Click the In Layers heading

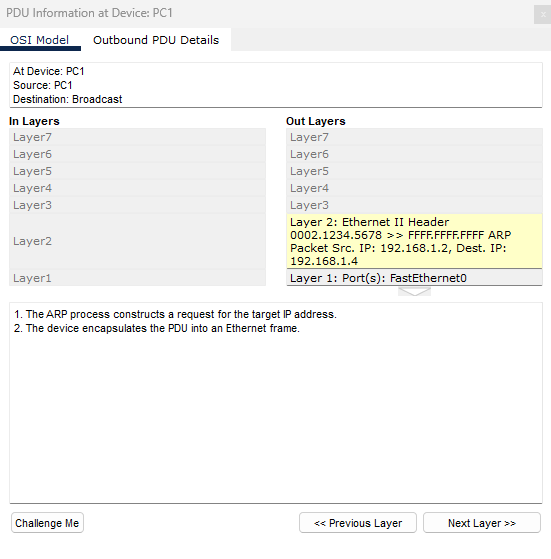tap(34, 121)
